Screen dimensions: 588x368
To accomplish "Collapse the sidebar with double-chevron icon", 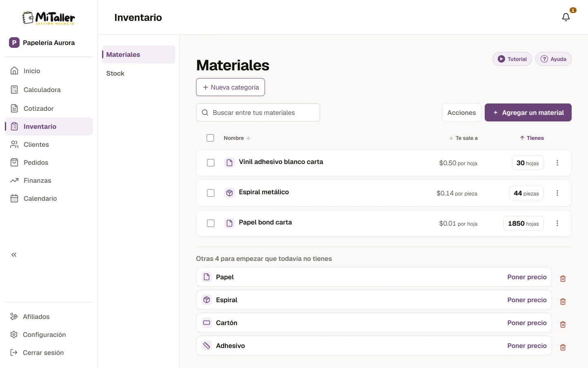I will [x=14, y=255].
